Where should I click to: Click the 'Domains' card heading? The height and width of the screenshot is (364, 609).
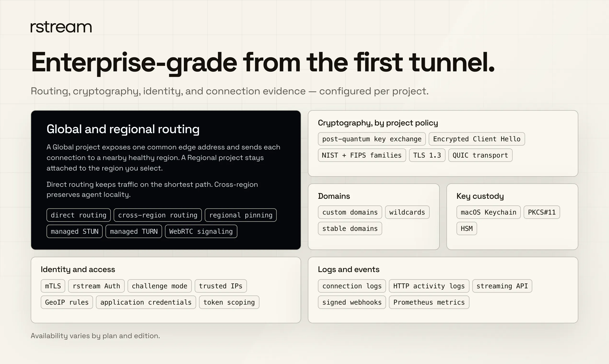(334, 196)
